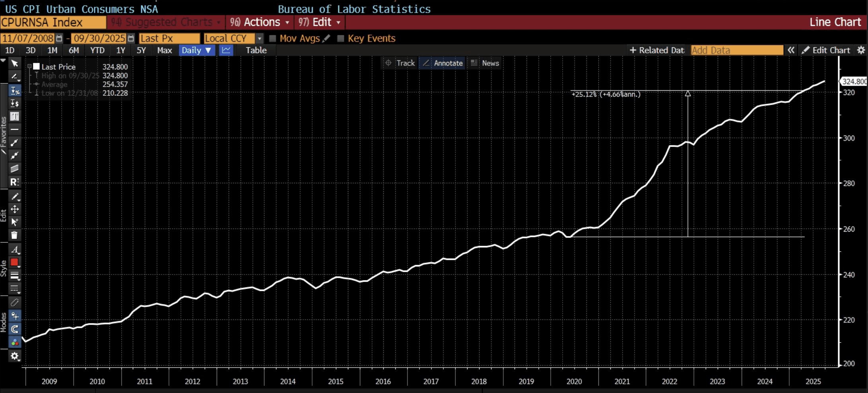Open the Actions dropdown menu
The height and width of the screenshot is (393, 868).
tap(260, 22)
